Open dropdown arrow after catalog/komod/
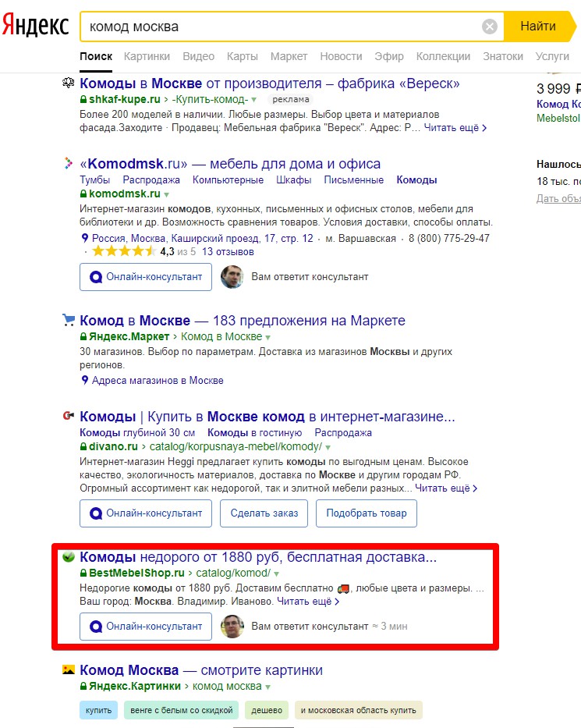The height and width of the screenshot is (728, 581). click(x=277, y=574)
